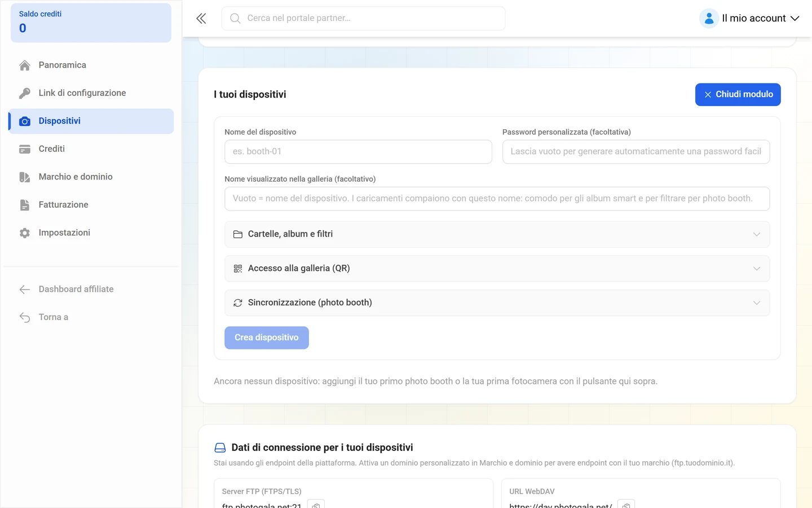Click the magnifier icon in the search bar
This screenshot has width=812, height=508.
pos(235,19)
